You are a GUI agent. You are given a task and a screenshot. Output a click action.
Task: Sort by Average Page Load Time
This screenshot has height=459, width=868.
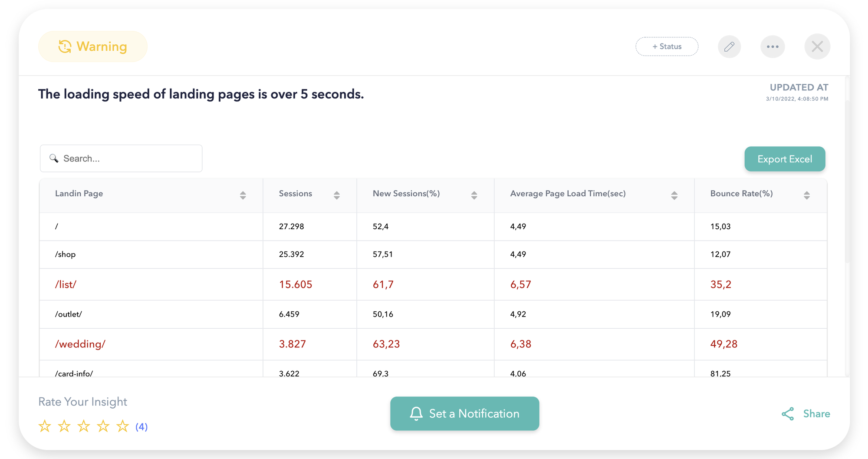click(674, 195)
